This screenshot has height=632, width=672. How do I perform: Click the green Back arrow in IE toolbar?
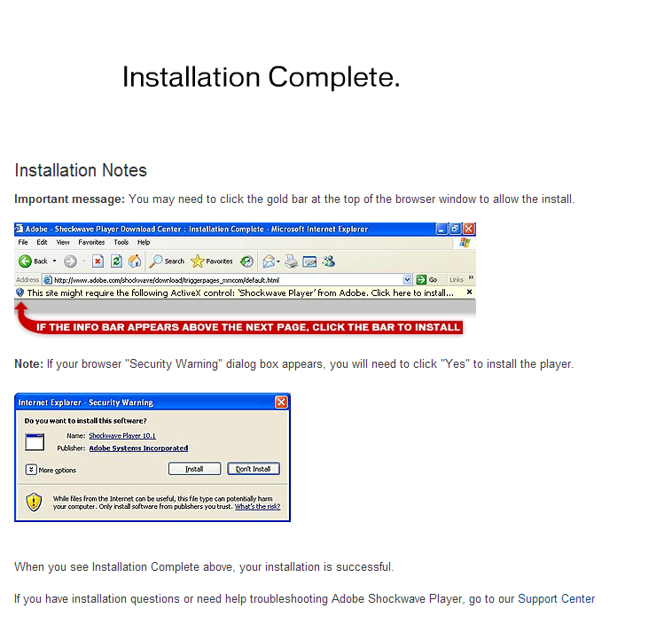[x=25, y=261]
